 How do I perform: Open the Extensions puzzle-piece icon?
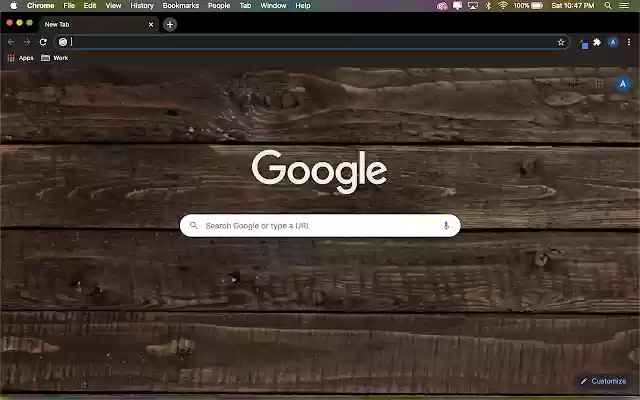point(597,42)
